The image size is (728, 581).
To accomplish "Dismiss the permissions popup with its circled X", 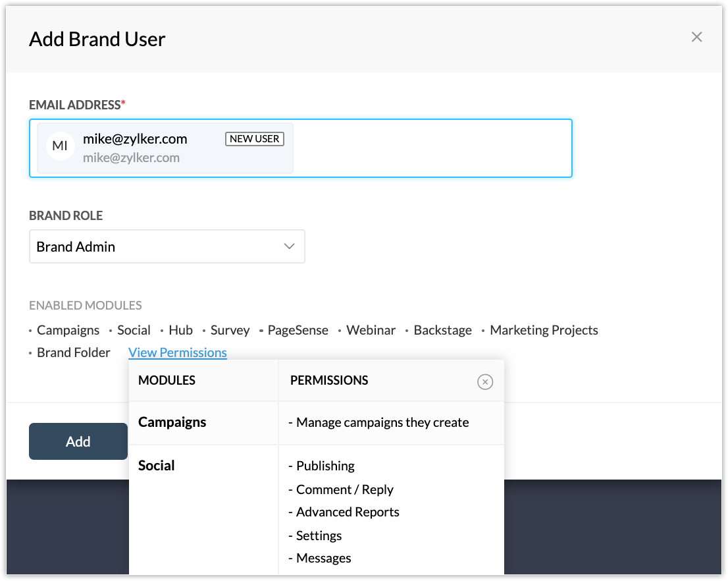I will coord(485,381).
